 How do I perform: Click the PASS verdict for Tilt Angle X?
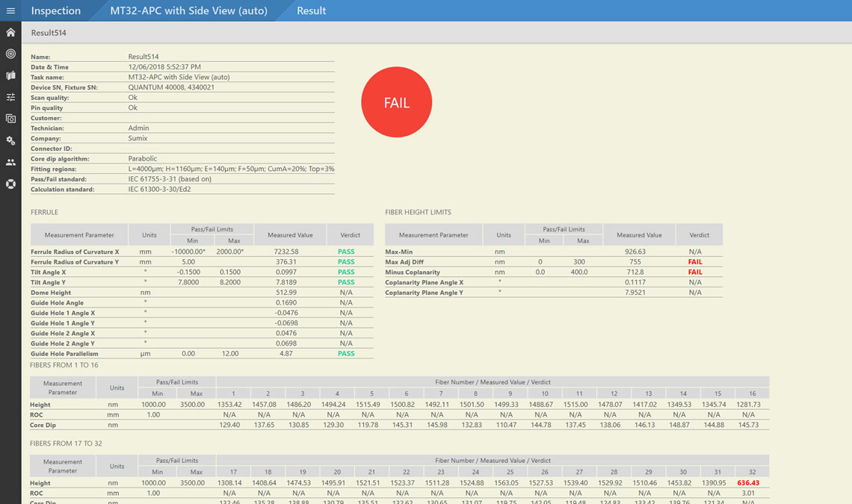pos(346,272)
